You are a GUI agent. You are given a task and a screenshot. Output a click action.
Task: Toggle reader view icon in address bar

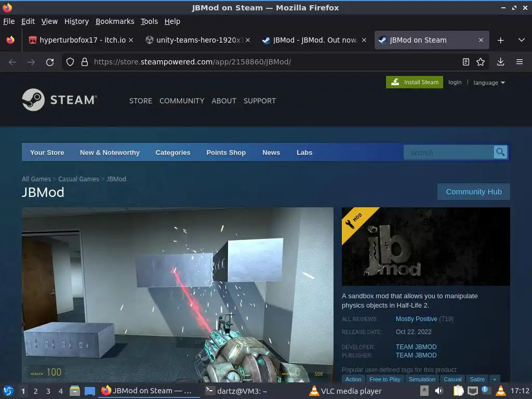click(466, 62)
